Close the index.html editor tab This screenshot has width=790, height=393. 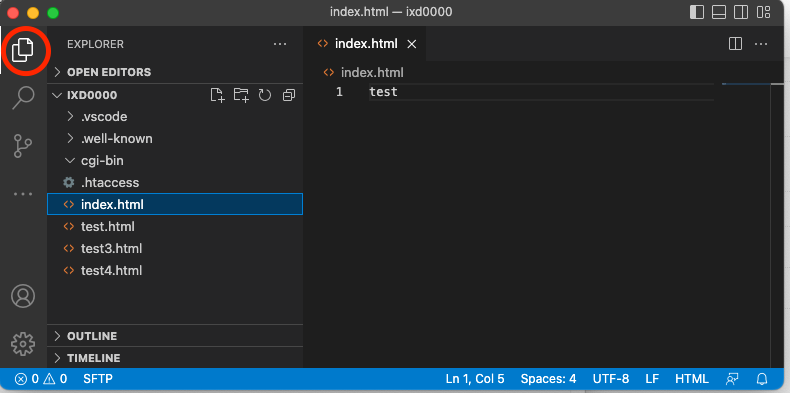coord(412,44)
